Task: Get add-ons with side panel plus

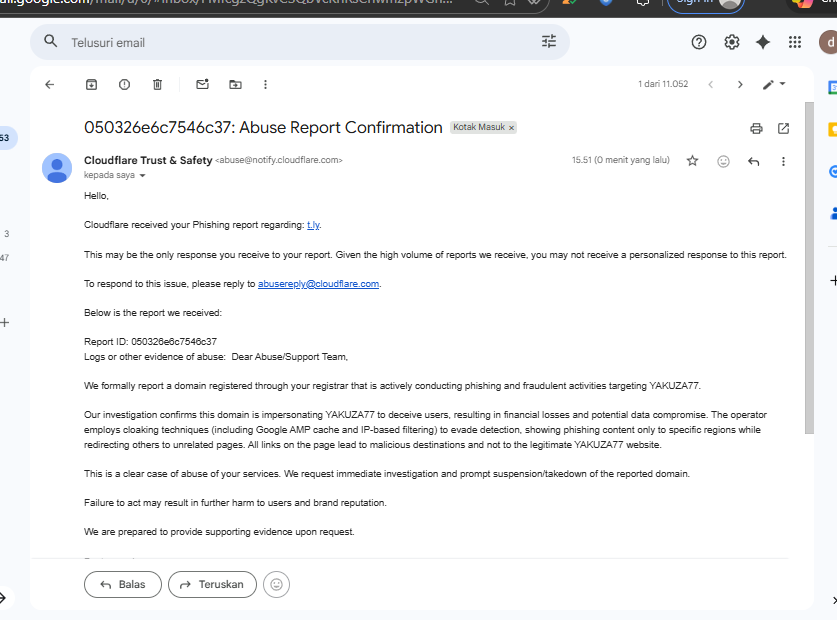Action: tap(833, 280)
